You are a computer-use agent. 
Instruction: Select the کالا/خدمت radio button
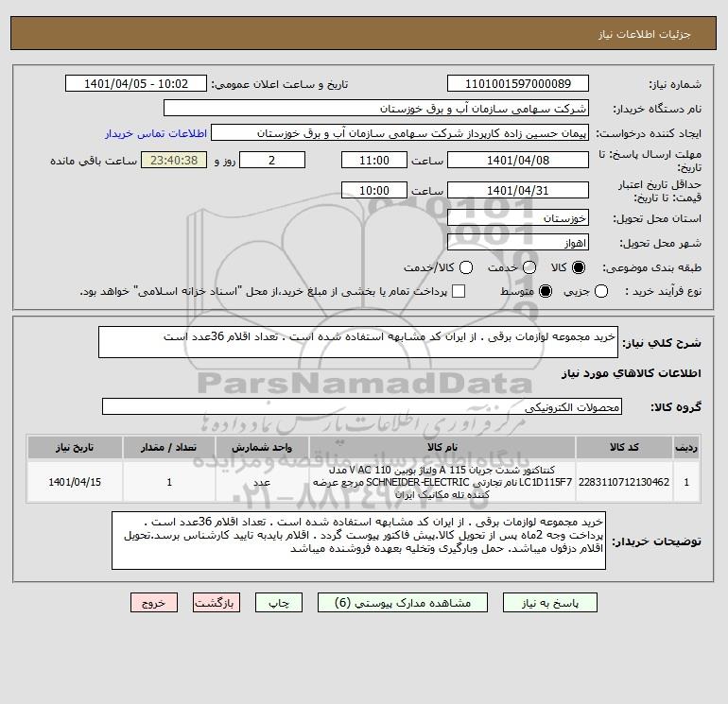pos(466,267)
